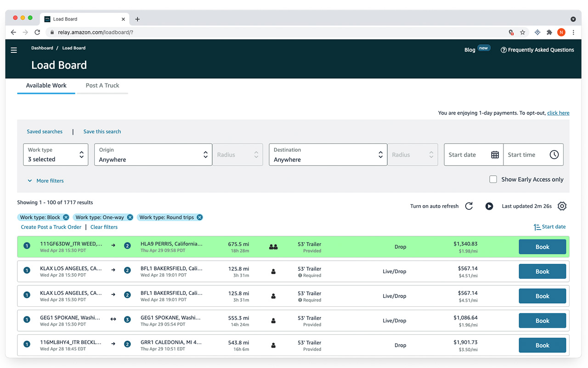This screenshot has width=588, height=368.
Task: Go to Dashboard breadcrumb
Action: [x=42, y=48]
